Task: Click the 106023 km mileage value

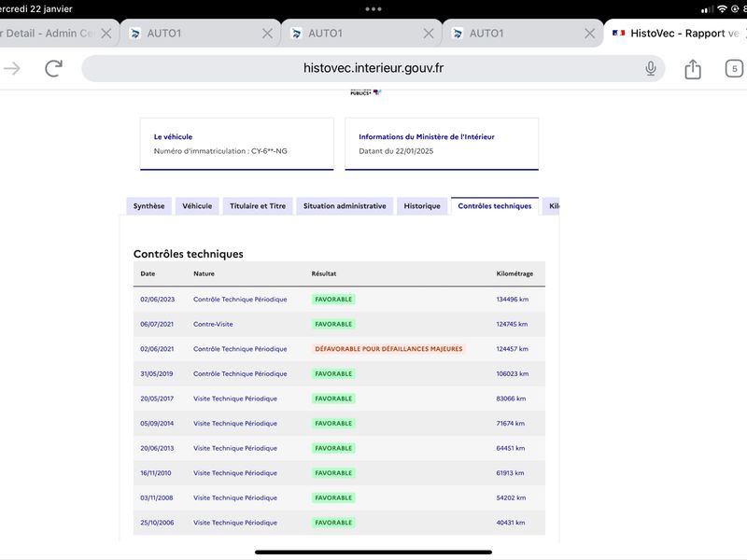Action: (x=512, y=374)
